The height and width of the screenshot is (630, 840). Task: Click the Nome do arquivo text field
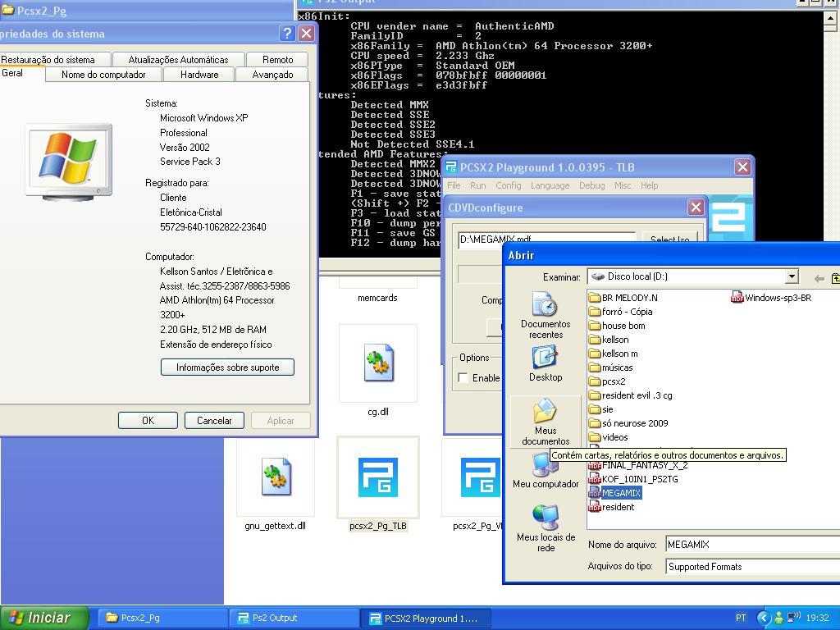click(x=753, y=545)
